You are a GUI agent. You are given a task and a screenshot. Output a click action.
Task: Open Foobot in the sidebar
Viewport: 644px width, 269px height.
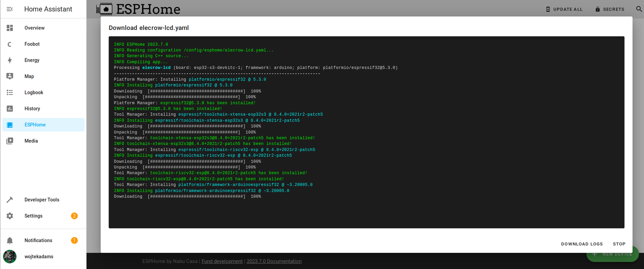43,44
